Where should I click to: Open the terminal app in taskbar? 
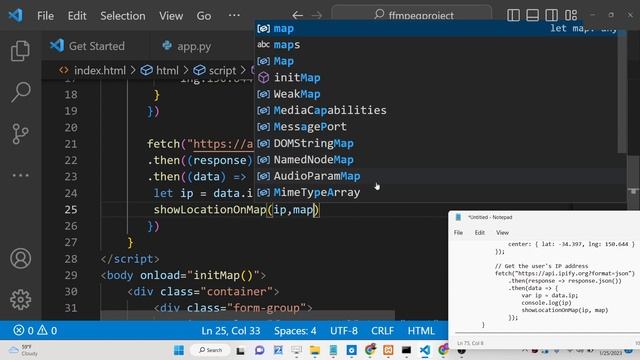click(406, 350)
